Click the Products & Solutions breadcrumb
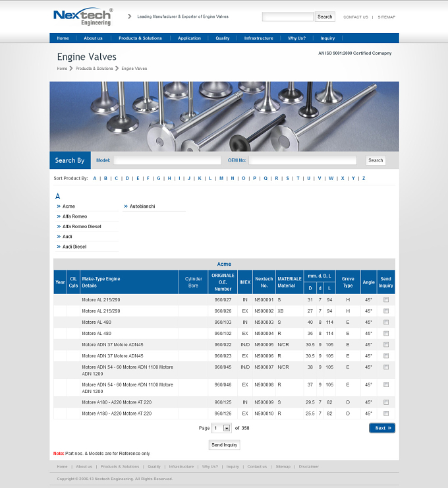The image size is (448, 488). tap(94, 69)
